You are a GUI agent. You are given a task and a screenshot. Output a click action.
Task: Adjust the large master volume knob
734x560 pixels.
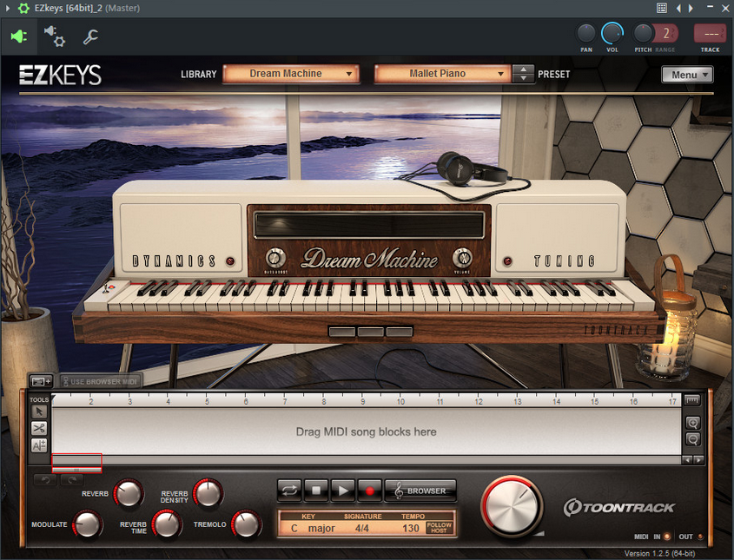click(x=512, y=506)
